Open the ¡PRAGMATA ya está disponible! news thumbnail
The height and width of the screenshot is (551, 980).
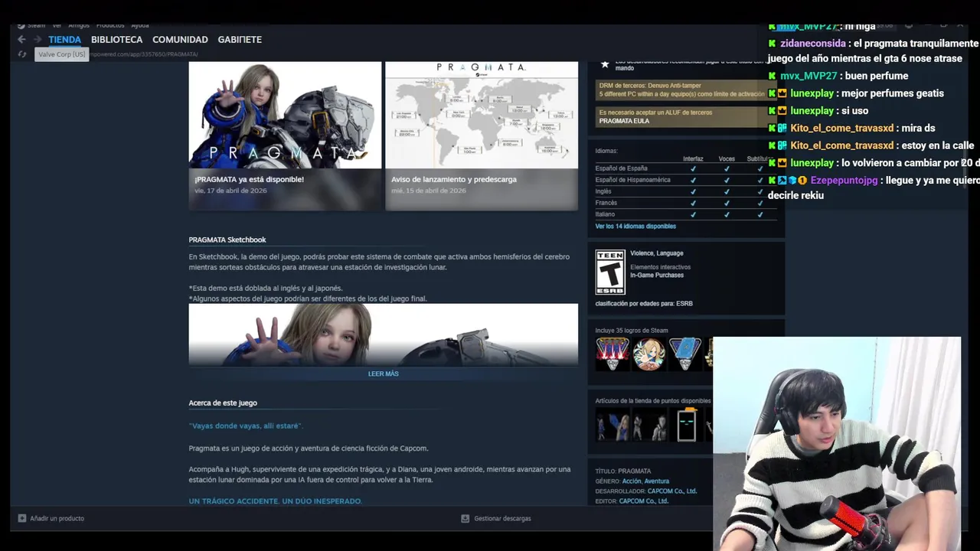[x=285, y=115]
